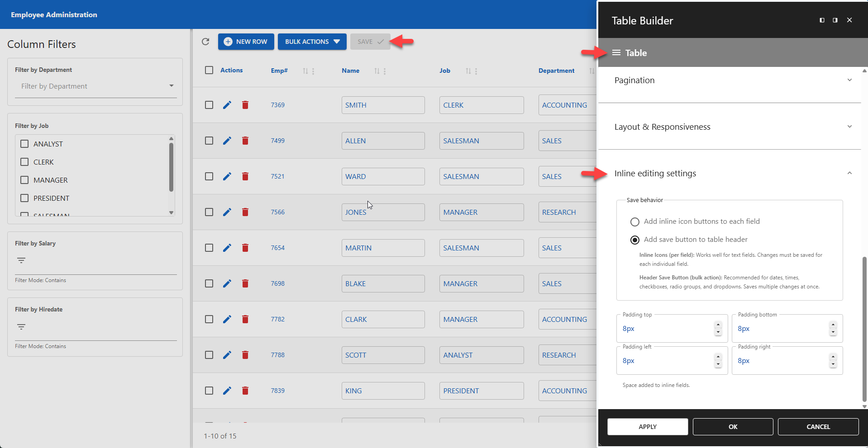The image size is (868, 448).
Task: Select the Table section in Table Builder
Action: (x=637, y=52)
